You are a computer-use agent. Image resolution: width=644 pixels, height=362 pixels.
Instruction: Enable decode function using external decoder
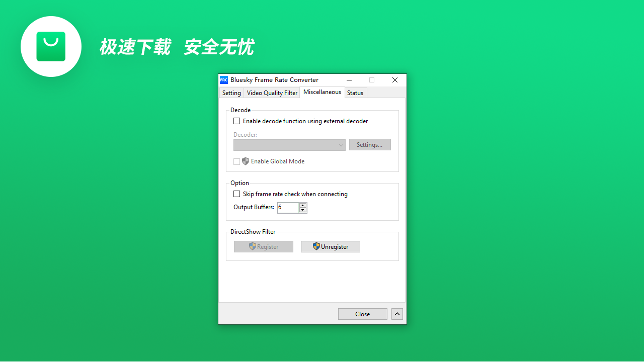(236, 121)
